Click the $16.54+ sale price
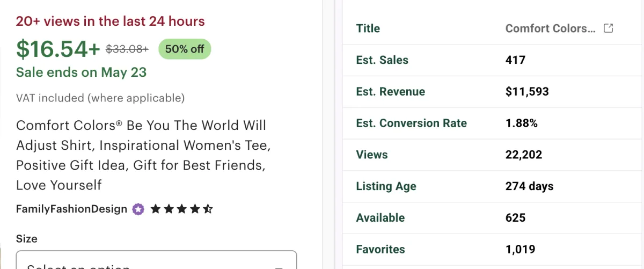 [58, 49]
